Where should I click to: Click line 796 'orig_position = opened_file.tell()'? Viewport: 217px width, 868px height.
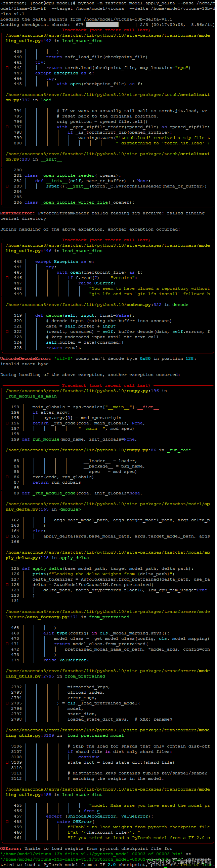[x=102, y=121]
